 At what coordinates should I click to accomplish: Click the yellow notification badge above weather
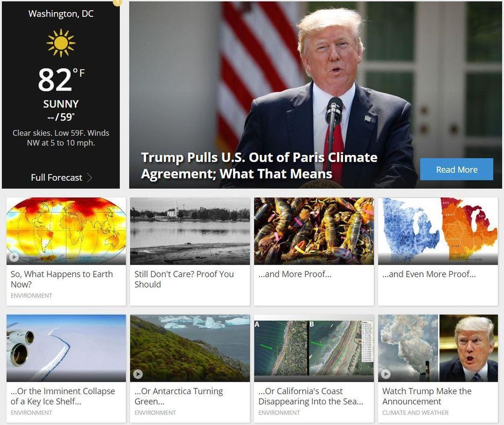[x=118, y=3]
